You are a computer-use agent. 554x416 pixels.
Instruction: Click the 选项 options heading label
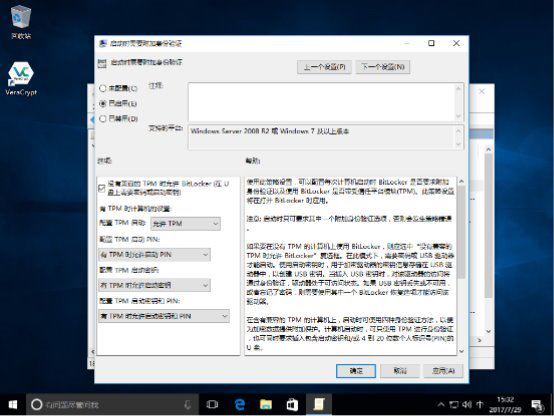click(105, 161)
